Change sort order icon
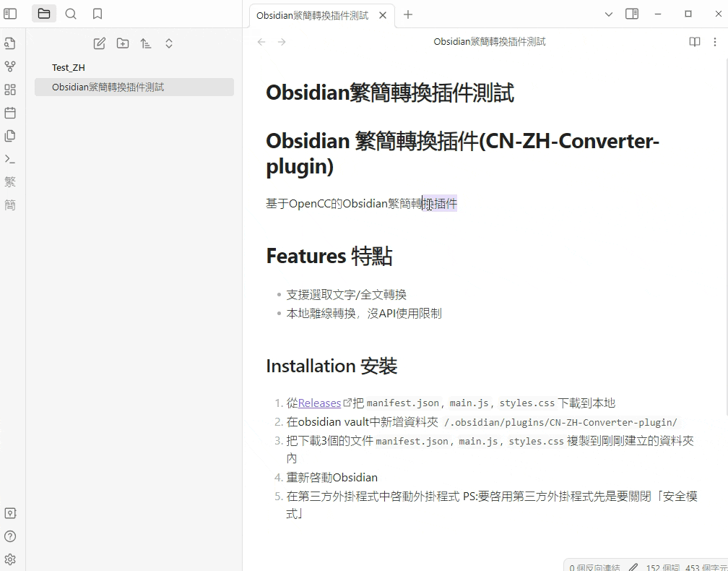This screenshot has width=728, height=571. point(146,43)
